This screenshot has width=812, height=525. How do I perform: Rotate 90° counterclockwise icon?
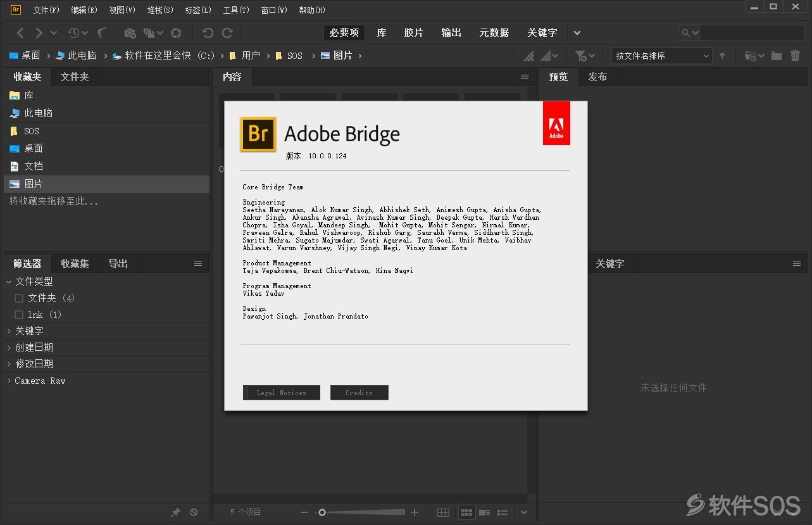(208, 33)
